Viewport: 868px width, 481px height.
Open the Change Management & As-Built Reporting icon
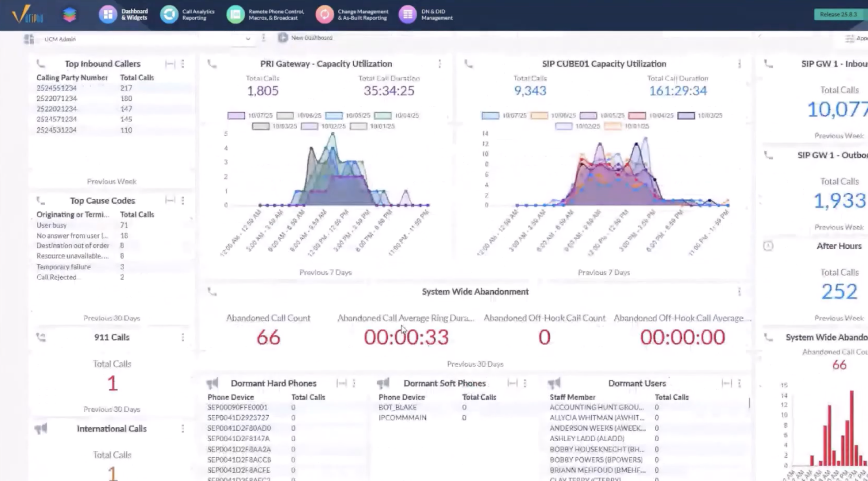324,15
